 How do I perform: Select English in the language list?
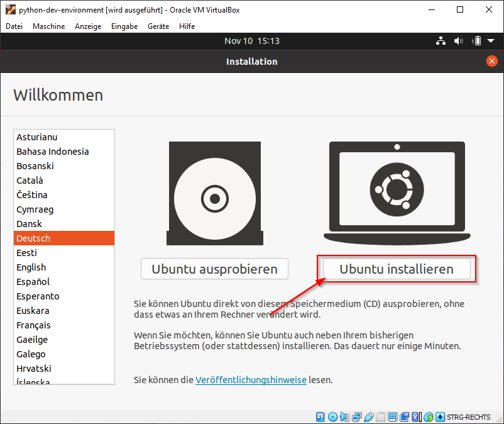point(31,267)
